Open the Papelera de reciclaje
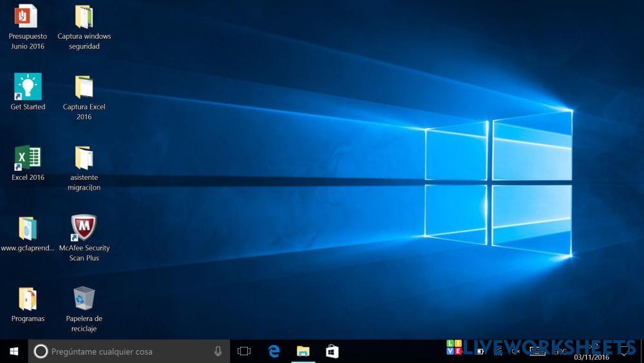644x363 pixels. 84,299
